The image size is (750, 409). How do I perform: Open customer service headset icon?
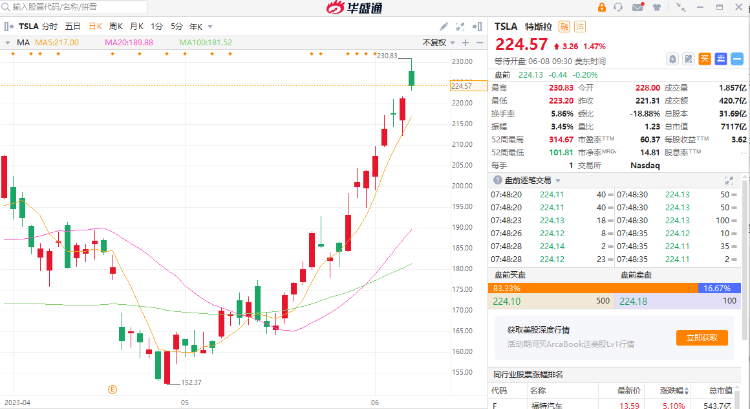(618, 7)
